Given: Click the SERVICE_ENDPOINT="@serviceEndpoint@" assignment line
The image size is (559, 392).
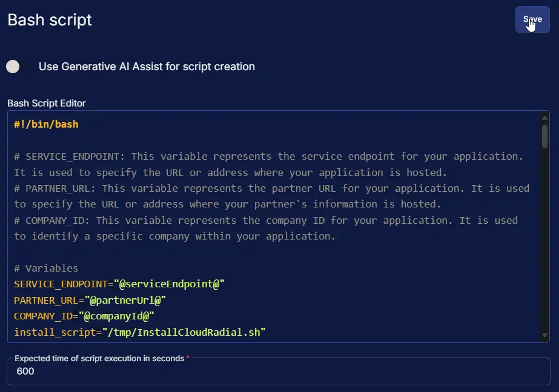Looking at the screenshot, I should (119, 284).
